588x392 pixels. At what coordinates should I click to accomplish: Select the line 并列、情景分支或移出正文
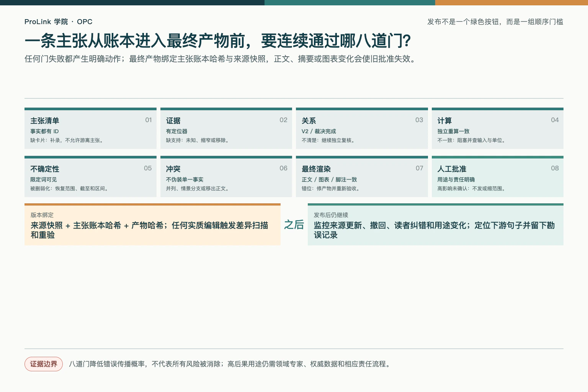pos(198,189)
